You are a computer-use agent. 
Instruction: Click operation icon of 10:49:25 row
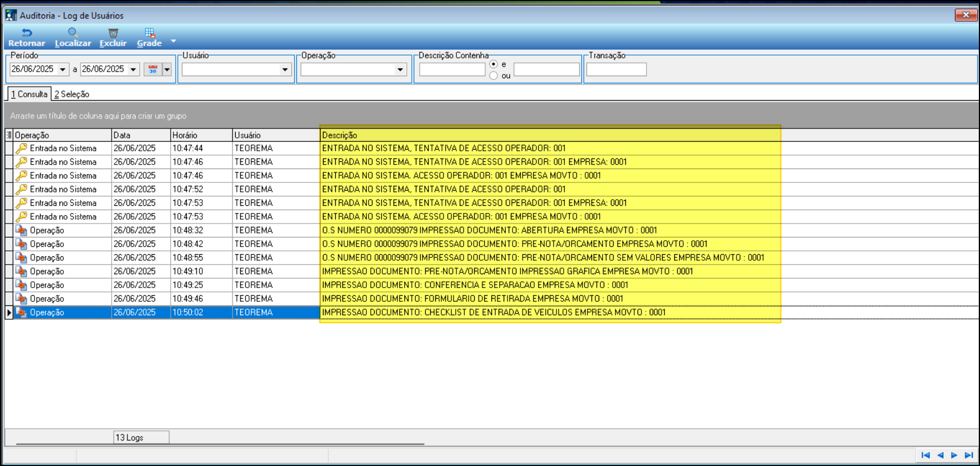(x=21, y=285)
